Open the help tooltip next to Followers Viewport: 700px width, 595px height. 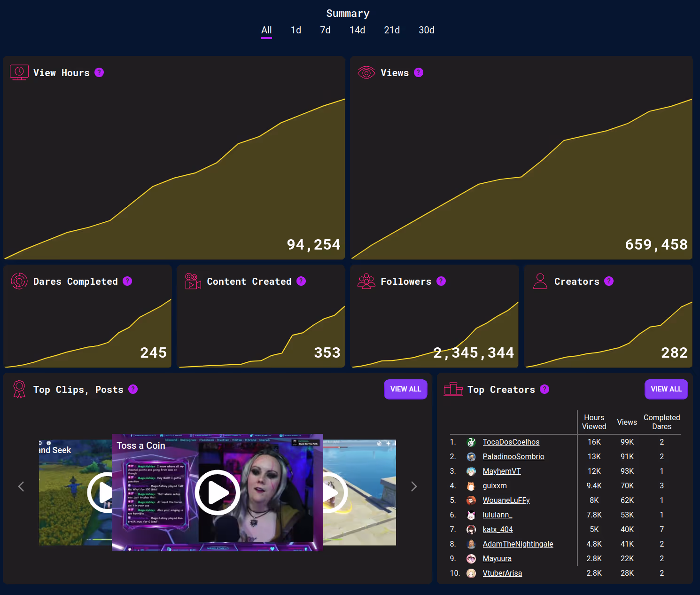441,281
